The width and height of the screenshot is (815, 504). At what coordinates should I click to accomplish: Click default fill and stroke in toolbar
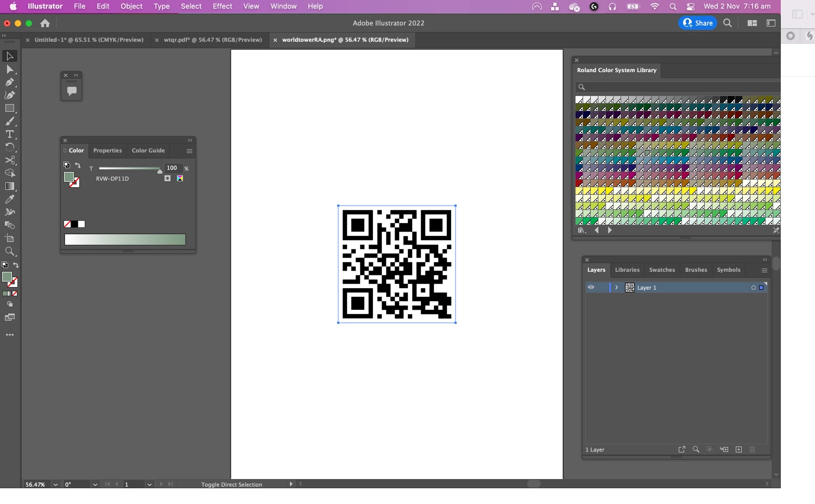pyautogui.click(x=5, y=265)
